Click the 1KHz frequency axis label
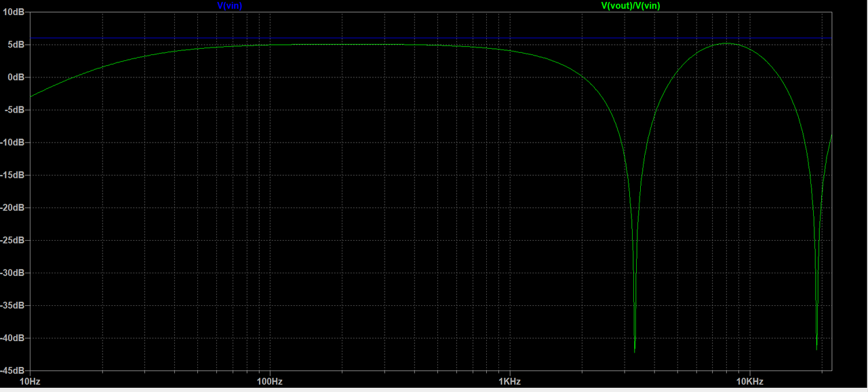Image resolution: width=868 pixels, height=392 pixels. coord(509,382)
